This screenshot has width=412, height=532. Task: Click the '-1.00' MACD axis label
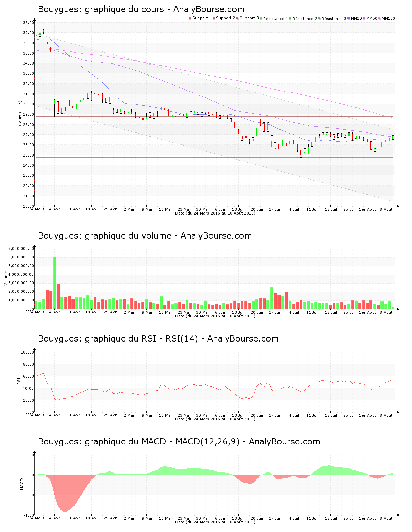(29, 515)
